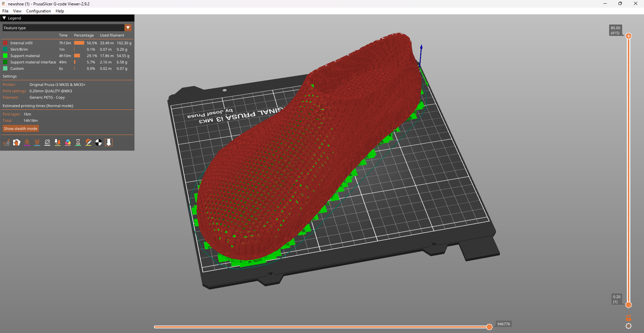This screenshot has width=644, height=333.
Task: Open the File menu
Action: pyautogui.click(x=5, y=11)
